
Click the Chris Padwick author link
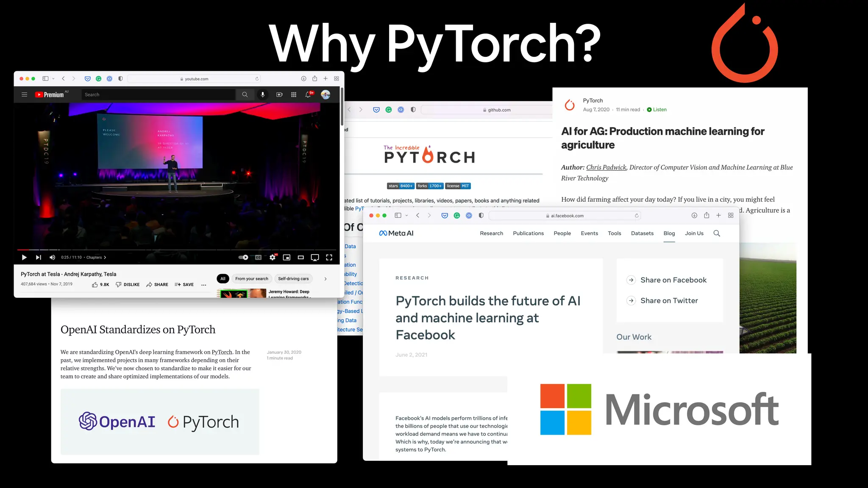click(606, 167)
